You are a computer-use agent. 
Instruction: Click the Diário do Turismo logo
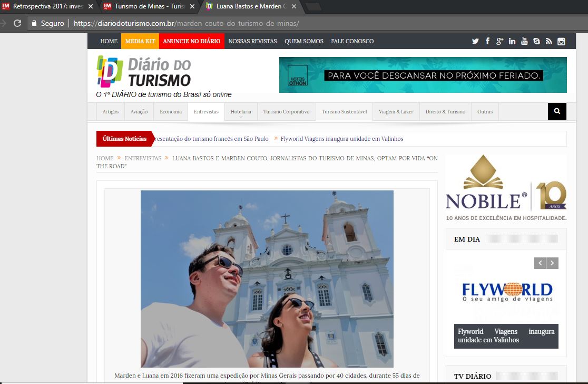(144, 72)
